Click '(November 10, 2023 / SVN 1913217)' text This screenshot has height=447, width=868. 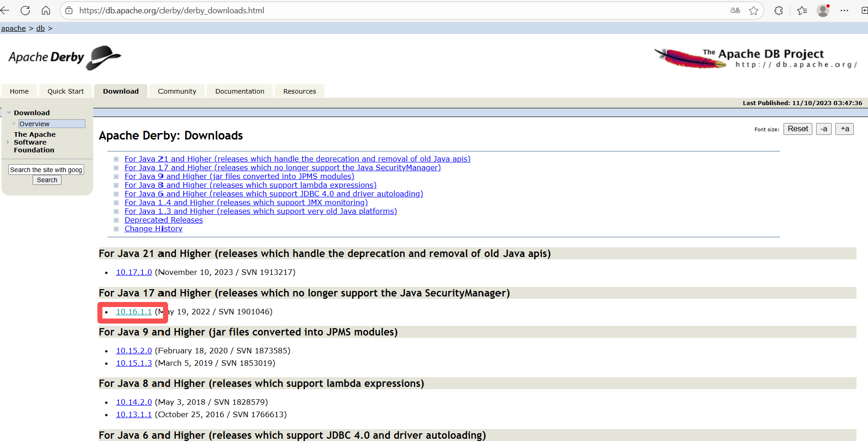pos(225,272)
